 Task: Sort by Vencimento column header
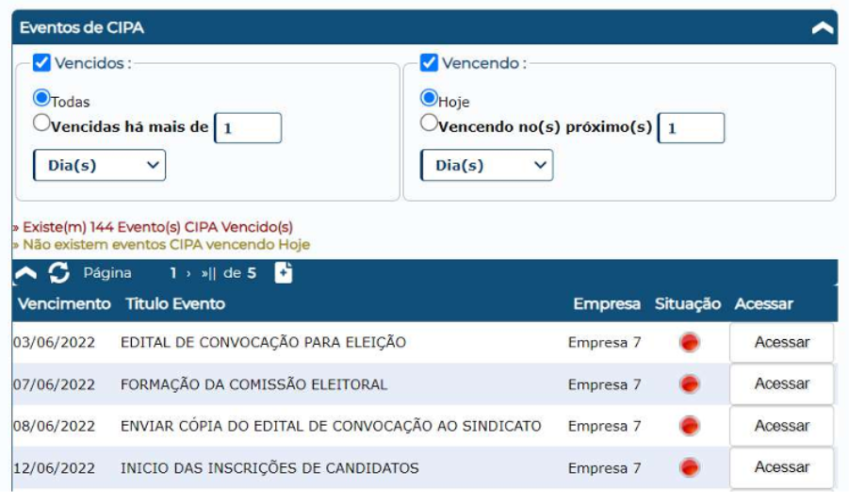[x=64, y=304]
